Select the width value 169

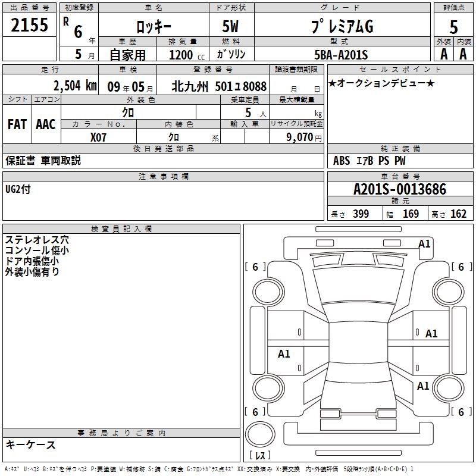pos(411,214)
